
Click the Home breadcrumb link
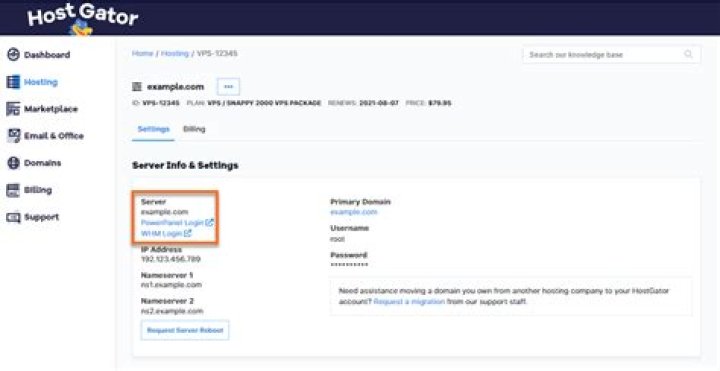click(142, 53)
